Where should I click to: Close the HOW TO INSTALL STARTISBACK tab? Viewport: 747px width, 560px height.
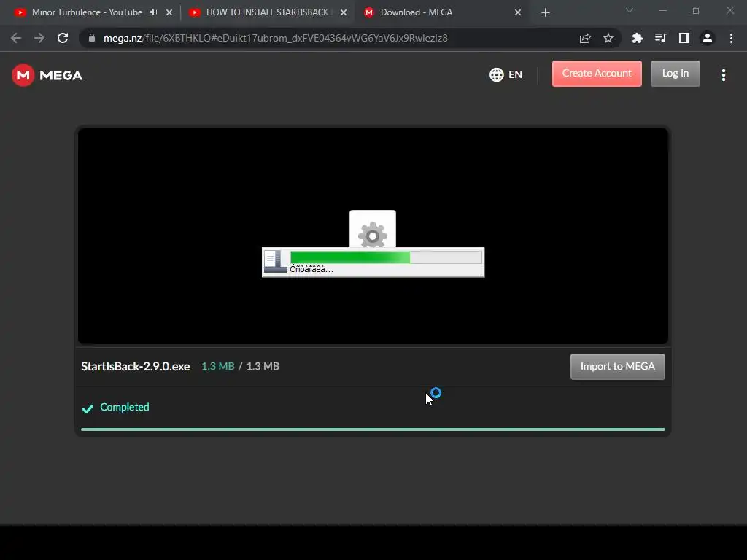[344, 12]
